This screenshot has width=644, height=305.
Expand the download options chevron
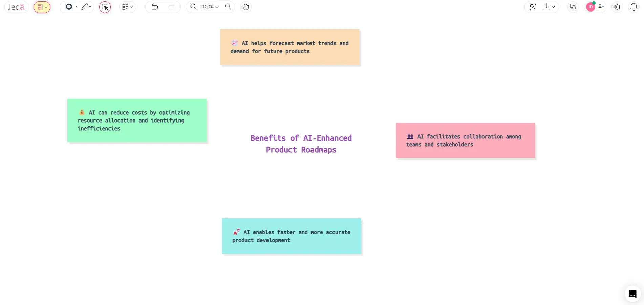[554, 7]
